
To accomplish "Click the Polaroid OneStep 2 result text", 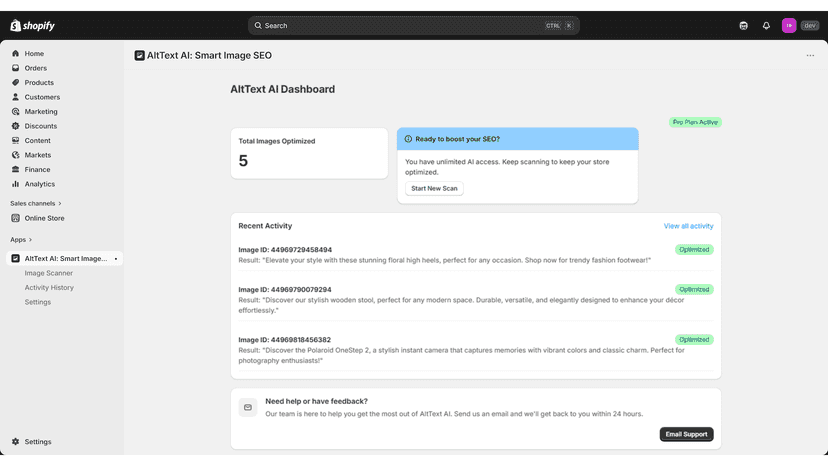I will (x=461, y=356).
